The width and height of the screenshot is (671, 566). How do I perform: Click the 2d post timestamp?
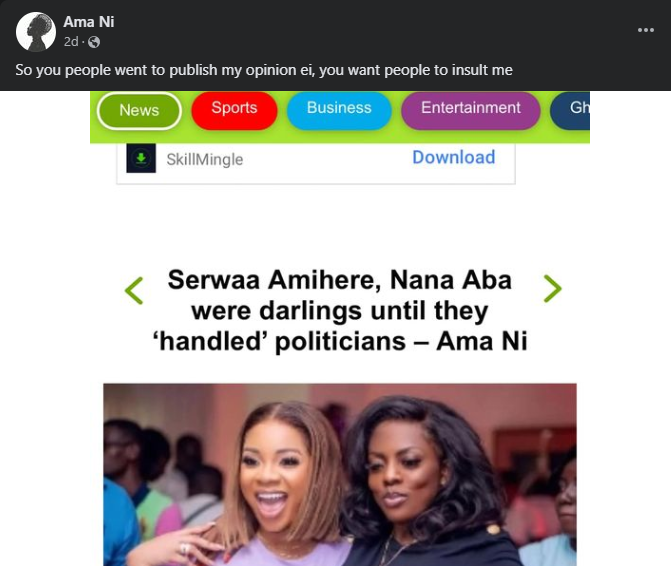point(71,42)
